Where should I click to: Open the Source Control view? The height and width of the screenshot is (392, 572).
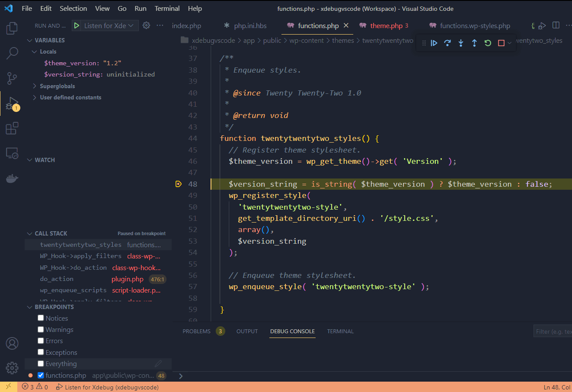coord(12,78)
